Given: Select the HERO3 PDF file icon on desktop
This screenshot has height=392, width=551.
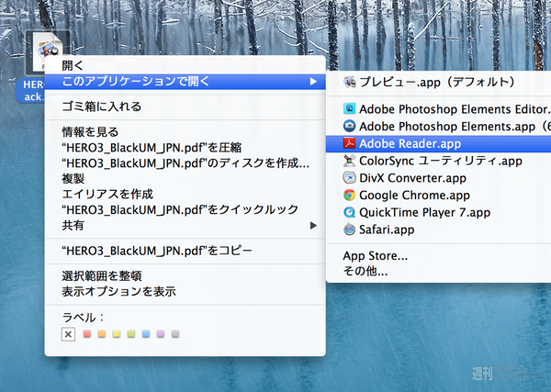Looking at the screenshot, I should point(48,52).
